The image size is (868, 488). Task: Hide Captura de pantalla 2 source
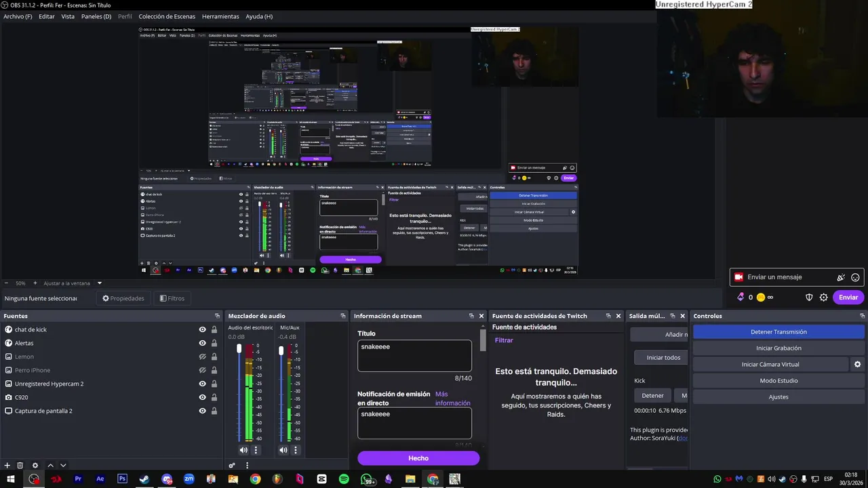pos(202,411)
